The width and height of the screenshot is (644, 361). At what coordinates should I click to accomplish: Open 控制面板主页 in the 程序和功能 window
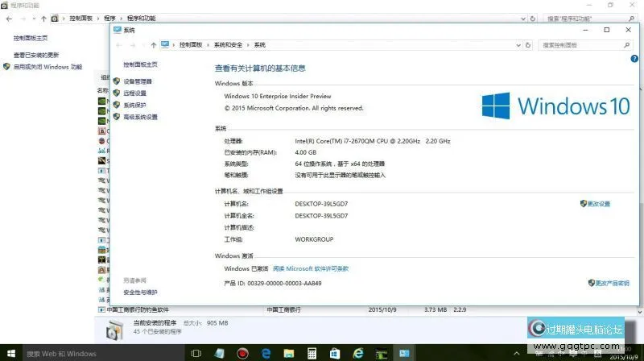tap(31, 38)
